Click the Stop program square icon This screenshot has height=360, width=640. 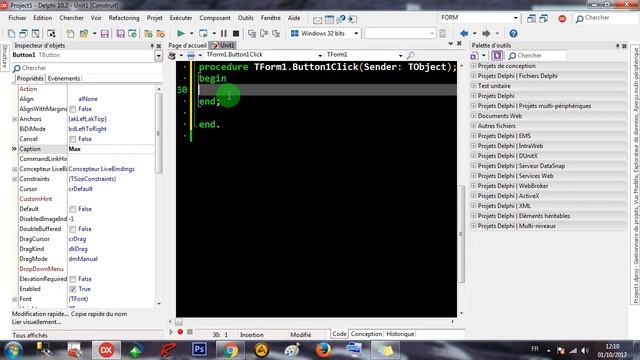[236, 33]
